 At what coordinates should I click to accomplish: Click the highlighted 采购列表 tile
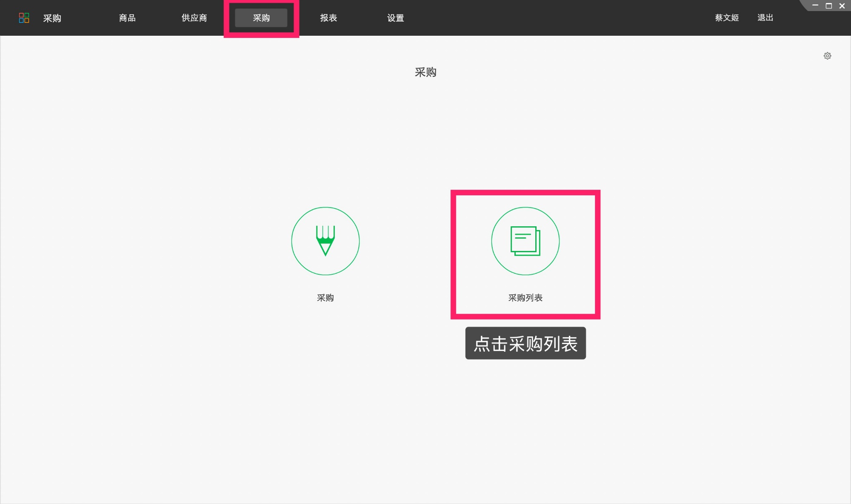[x=525, y=254]
